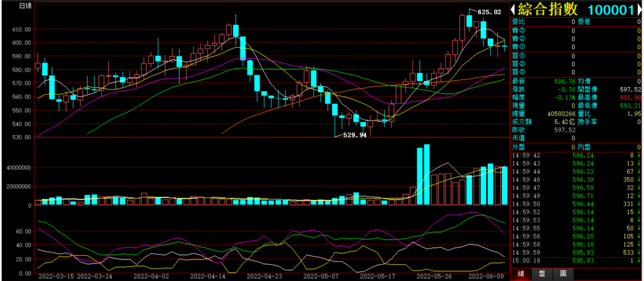This screenshot has width=644, height=281.
Task: Click the 外盤 label
Action: [x=518, y=147]
